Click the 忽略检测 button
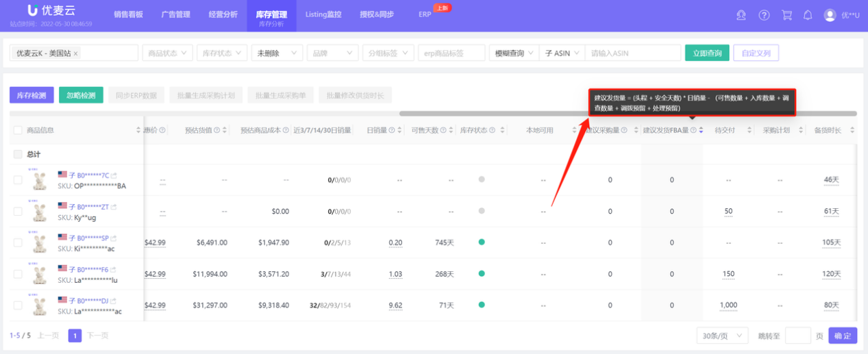Screen dimensions: 868x354 click(x=81, y=95)
